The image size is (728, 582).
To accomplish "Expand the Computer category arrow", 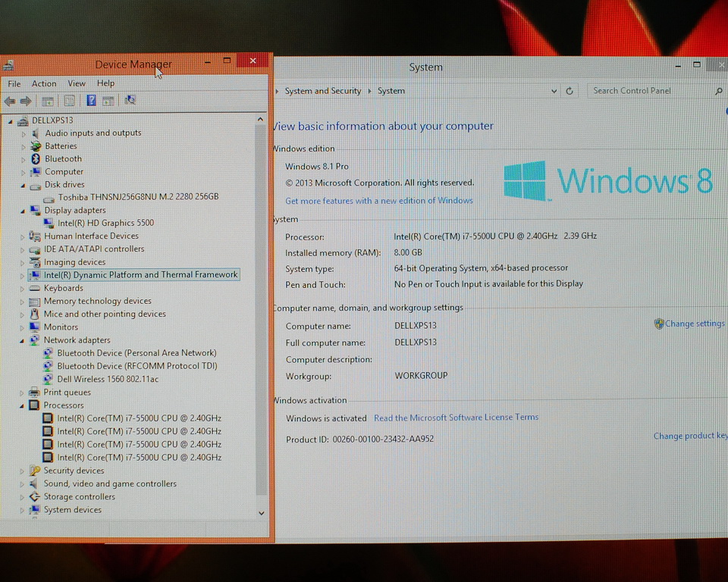I will click(24, 172).
